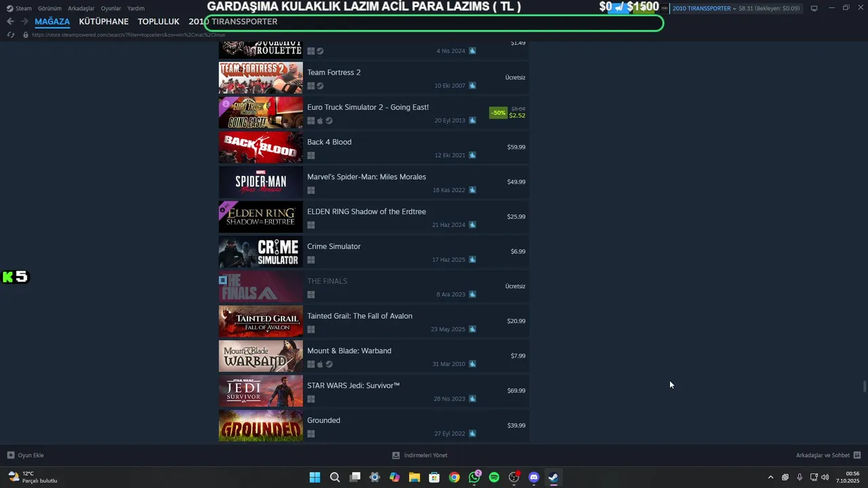Open File Explorer from the taskbar
This screenshot has width=868, height=488.
(414, 477)
